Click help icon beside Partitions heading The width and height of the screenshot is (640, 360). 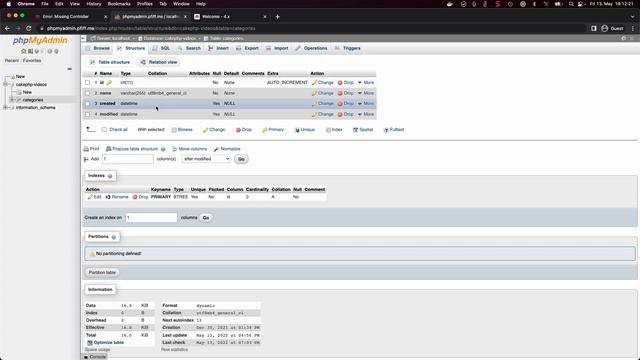[114, 237]
